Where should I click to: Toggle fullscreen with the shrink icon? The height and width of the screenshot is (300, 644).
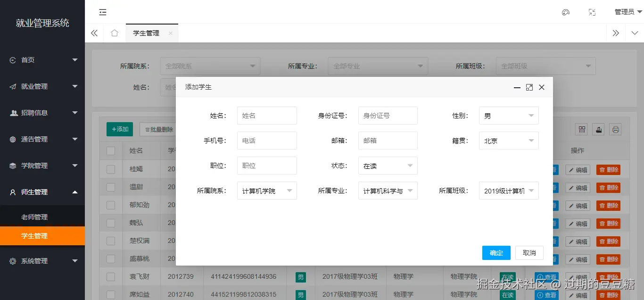click(x=592, y=12)
